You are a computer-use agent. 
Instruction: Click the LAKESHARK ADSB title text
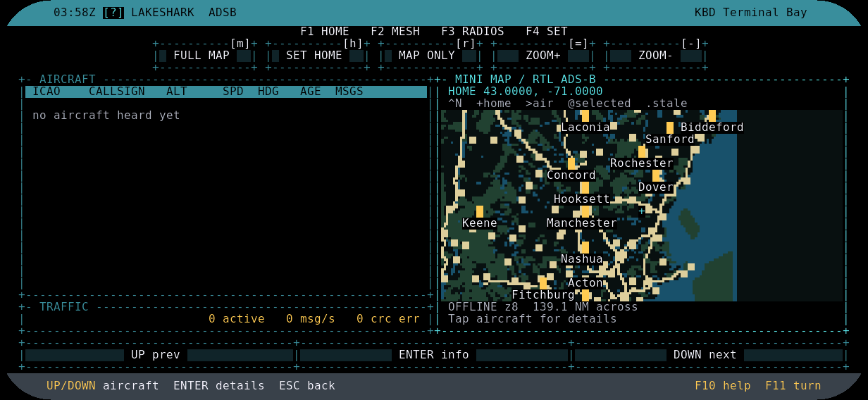pyautogui.click(x=184, y=13)
